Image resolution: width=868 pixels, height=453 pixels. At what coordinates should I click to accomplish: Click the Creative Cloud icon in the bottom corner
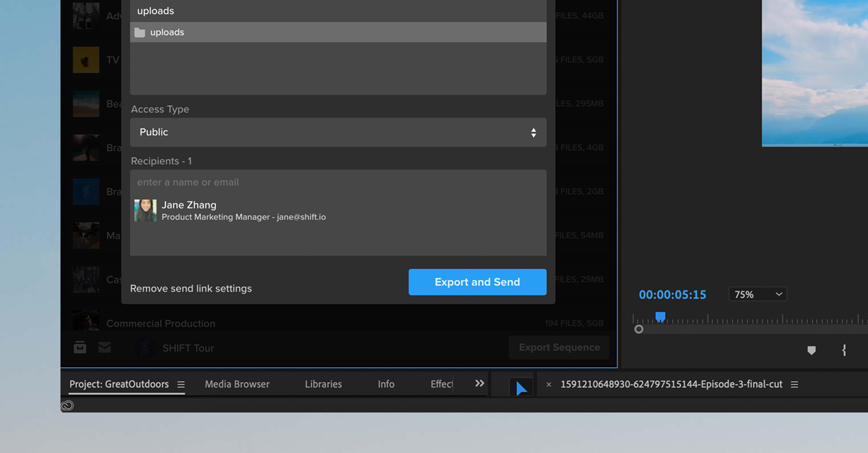[67, 407]
